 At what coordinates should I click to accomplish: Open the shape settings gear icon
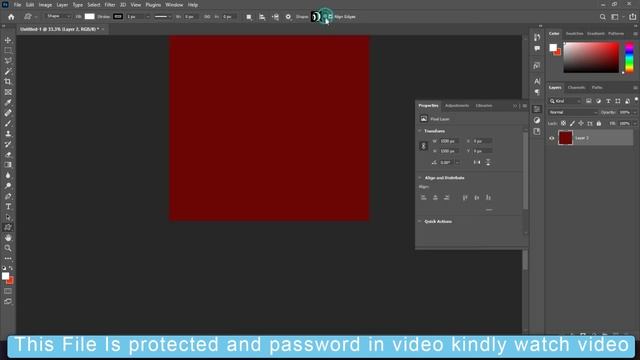pos(288,17)
